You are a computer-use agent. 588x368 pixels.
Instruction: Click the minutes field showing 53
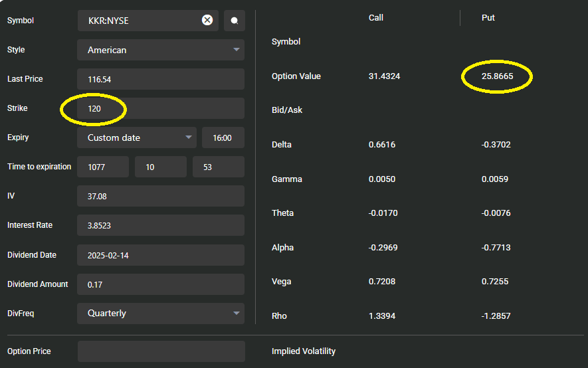(x=218, y=167)
